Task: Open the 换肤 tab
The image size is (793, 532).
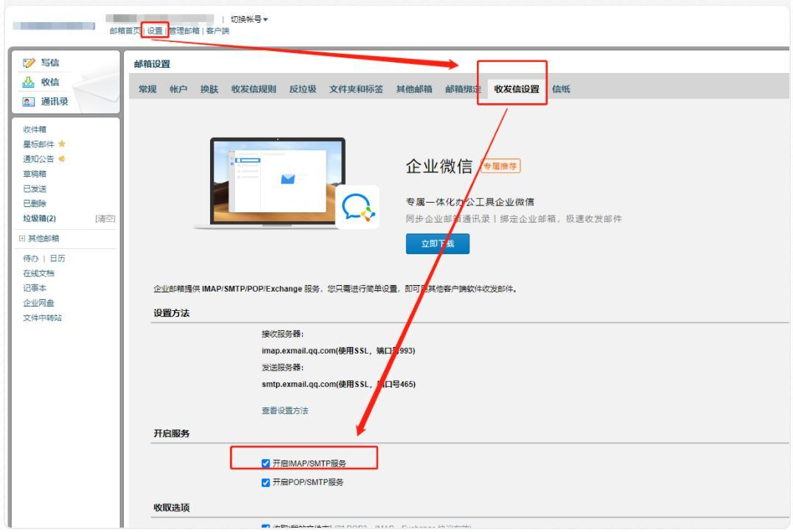Action: tap(209, 89)
